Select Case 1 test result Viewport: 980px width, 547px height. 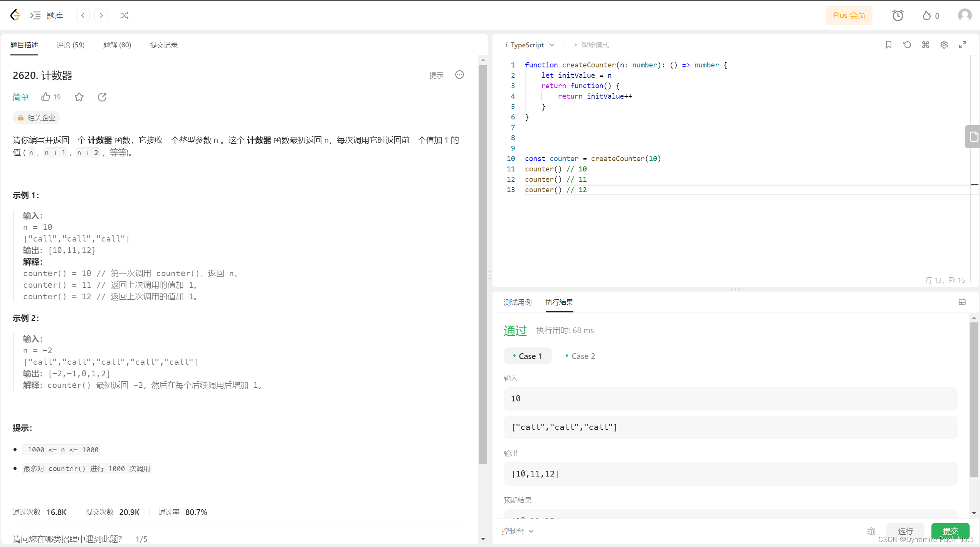click(528, 356)
